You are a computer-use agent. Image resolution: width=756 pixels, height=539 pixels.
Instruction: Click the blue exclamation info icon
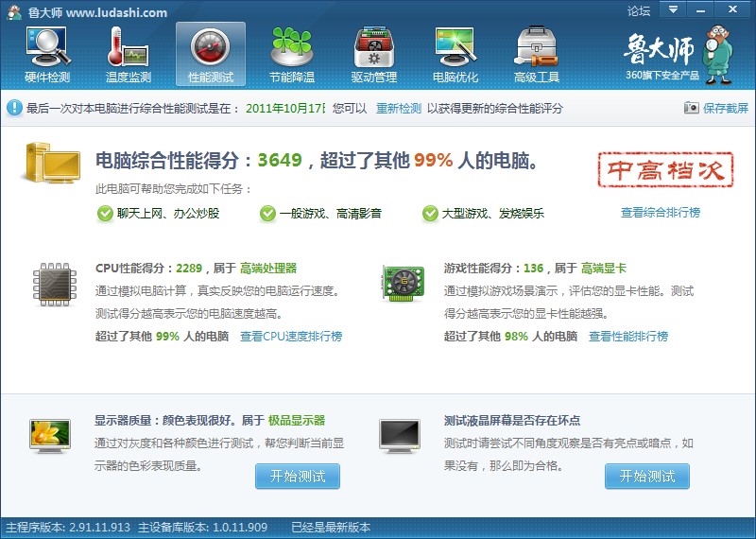[14, 108]
